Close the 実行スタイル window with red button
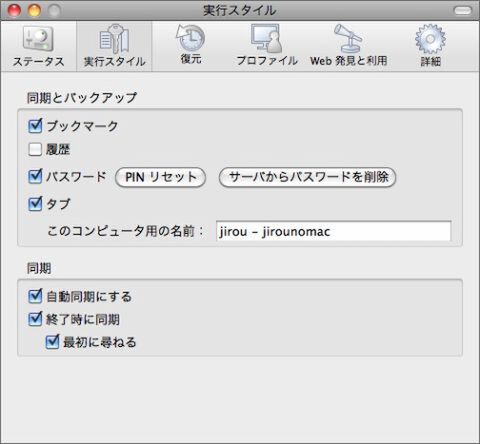Viewport: 480px width, 444px height. point(14,10)
